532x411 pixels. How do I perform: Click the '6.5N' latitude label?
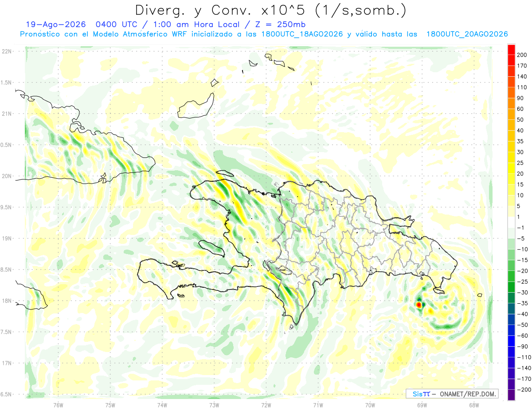(x=6, y=394)
